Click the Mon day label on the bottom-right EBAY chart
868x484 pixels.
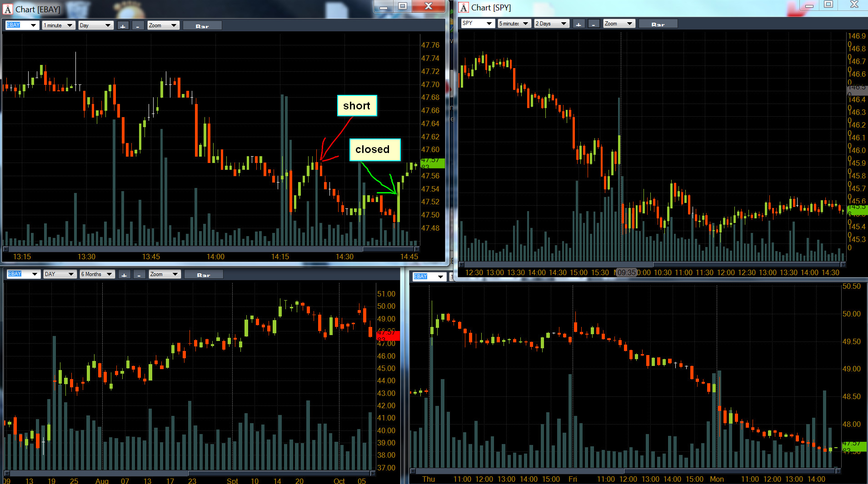coord(717,479)
